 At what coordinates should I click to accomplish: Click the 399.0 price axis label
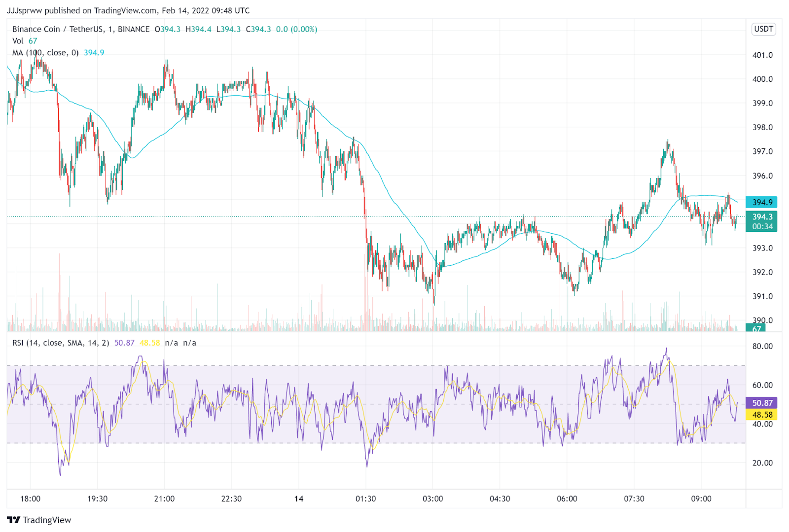762,104
